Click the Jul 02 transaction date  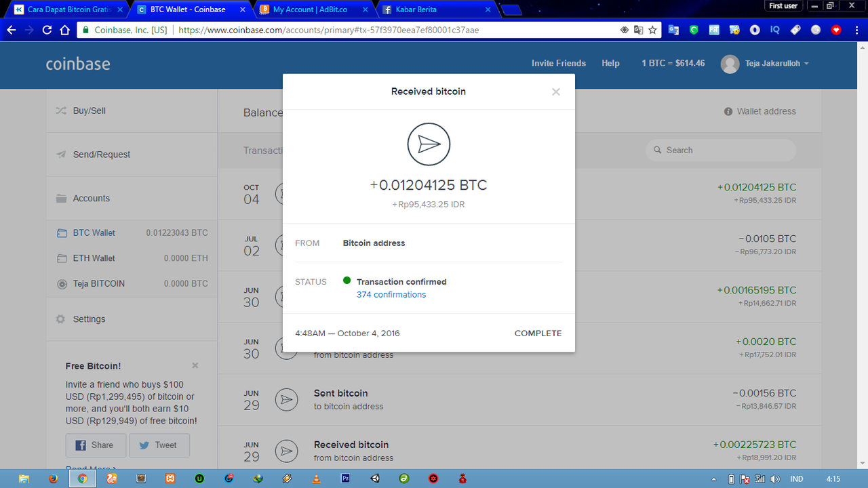(x=252, y=245)
